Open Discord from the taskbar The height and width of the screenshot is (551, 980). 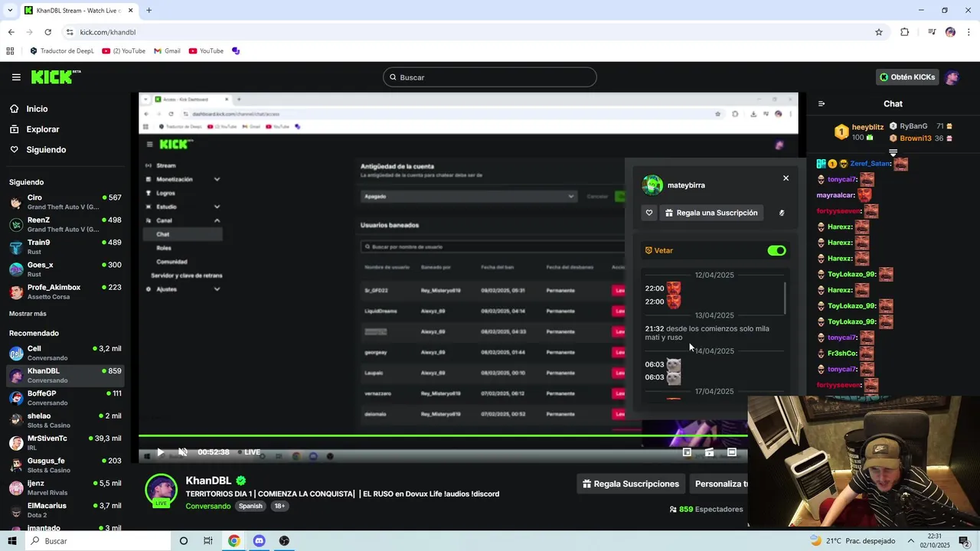click(x=259, y=541)
